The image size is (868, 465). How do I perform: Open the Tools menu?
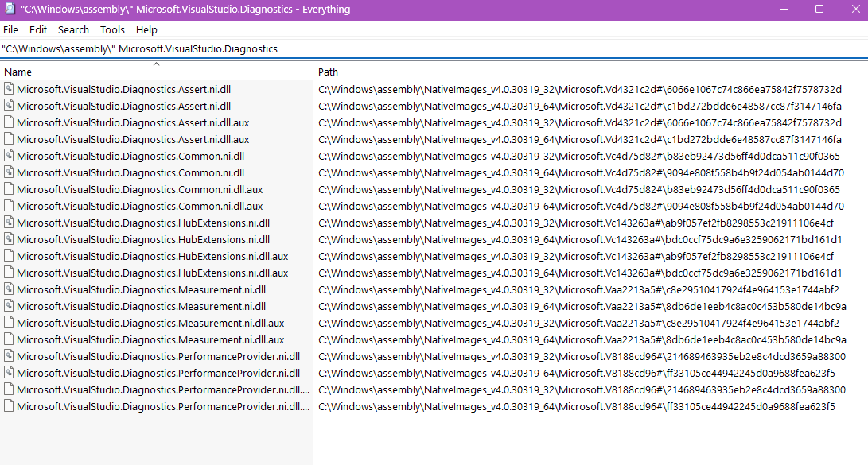pos(112,30)
